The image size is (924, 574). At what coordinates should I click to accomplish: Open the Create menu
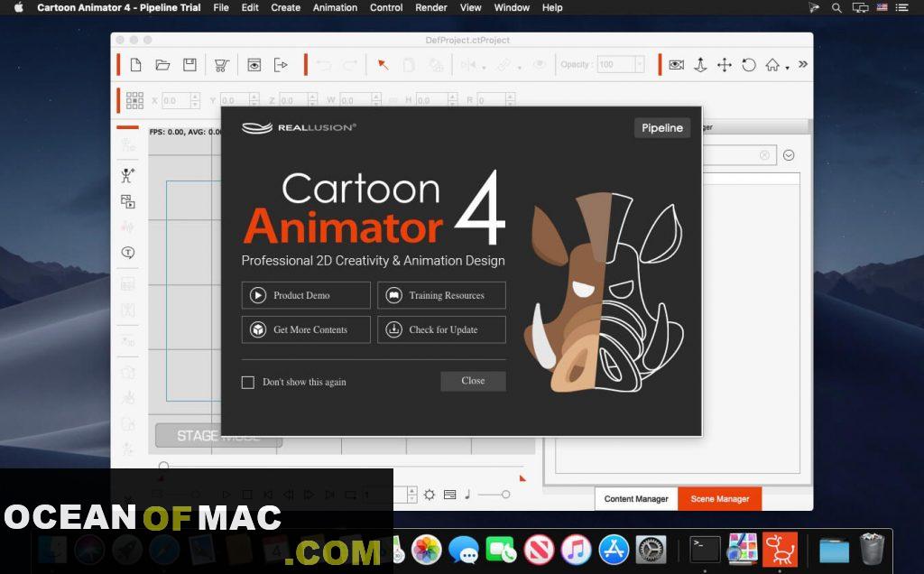[x=285, y=7]
